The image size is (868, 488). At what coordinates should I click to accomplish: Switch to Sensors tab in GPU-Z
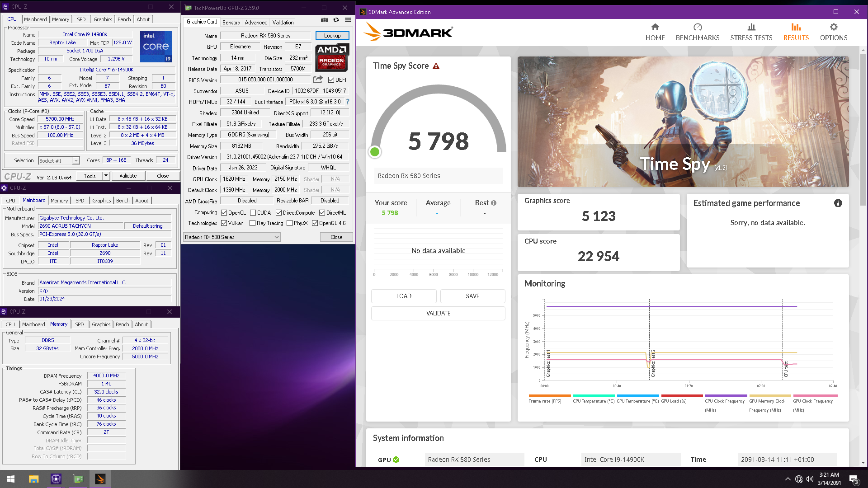coord(231,22)
